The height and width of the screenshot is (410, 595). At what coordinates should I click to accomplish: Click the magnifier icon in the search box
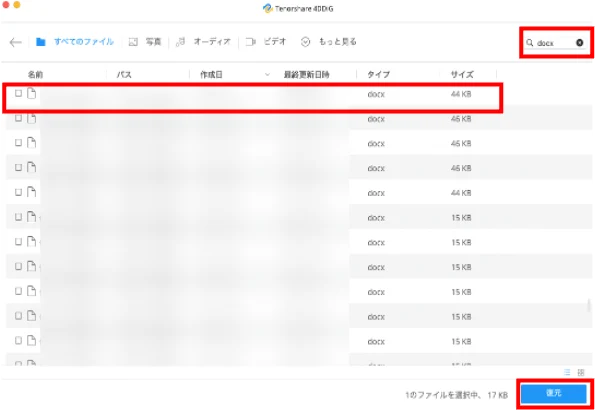click(x=530, y=43)
